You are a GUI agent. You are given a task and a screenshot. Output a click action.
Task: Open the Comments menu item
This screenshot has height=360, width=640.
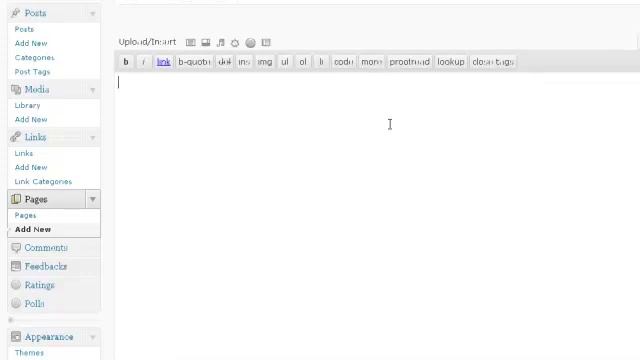point(46,248)
